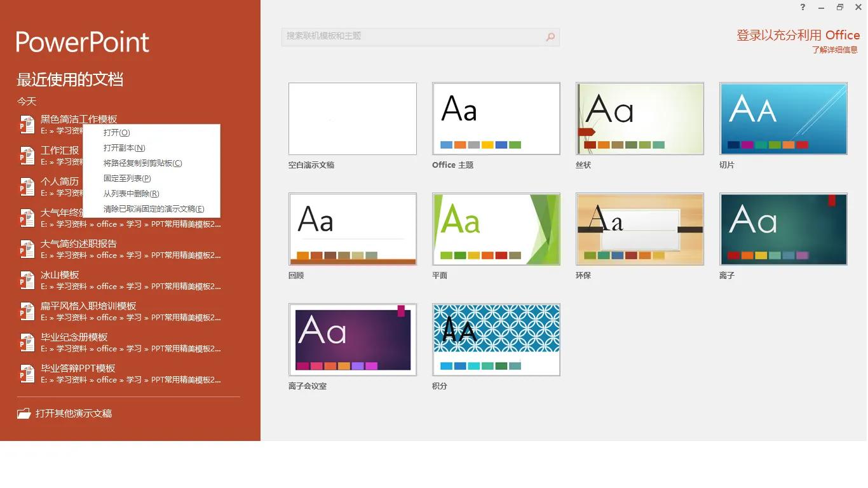Select 固定至列表(P) in the context menu
Screen dimensions: 868x488
click(x=152, y=179)
